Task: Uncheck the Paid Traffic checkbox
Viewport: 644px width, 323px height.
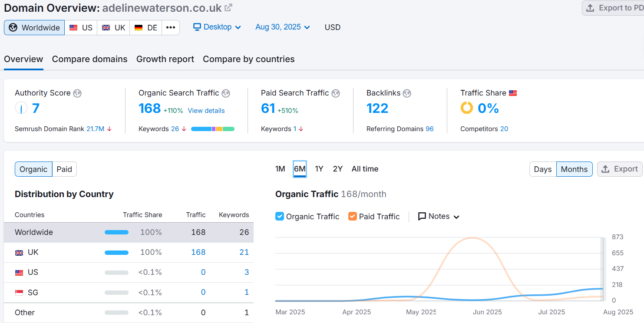Action: (x=353, y=216)
